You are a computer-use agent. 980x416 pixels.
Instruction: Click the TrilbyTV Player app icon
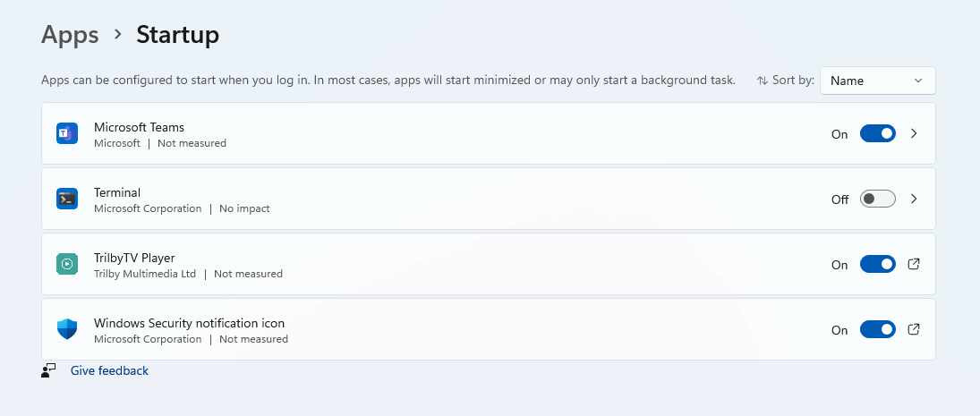67,264
